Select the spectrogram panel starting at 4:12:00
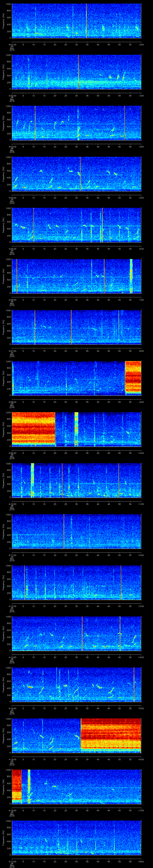153x868 pixels. point(76,583)
